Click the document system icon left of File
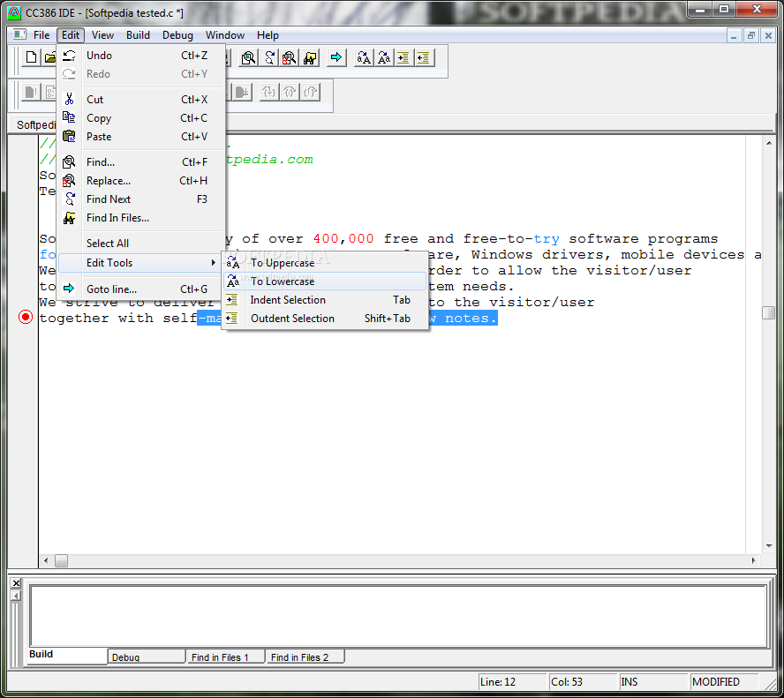Screen dimensions: 784x698 tap(19, 34)
